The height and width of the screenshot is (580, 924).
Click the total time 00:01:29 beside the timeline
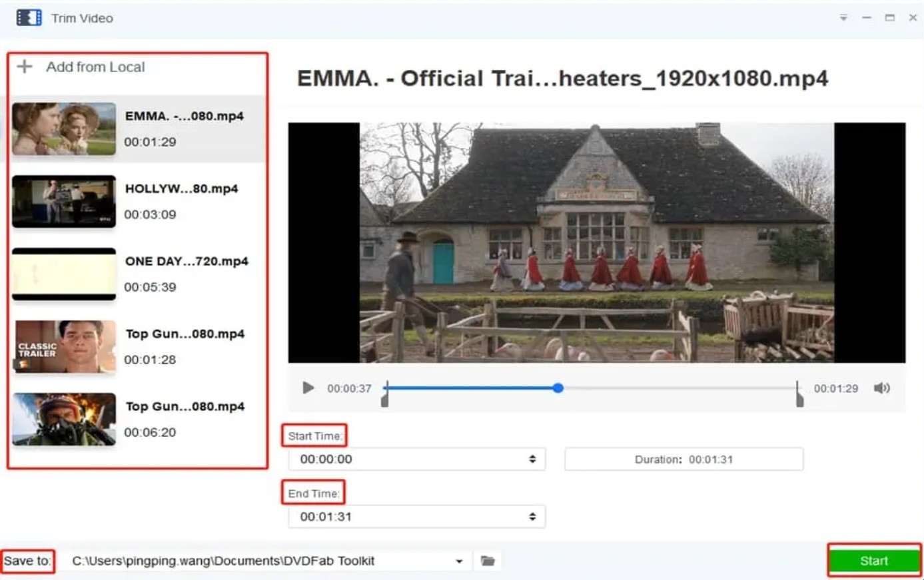(x=836, y=388)
